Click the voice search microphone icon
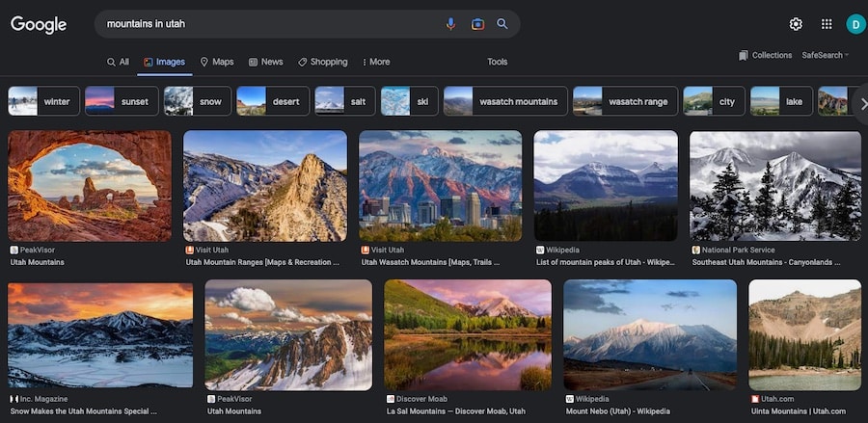 (x=450, y=24)
